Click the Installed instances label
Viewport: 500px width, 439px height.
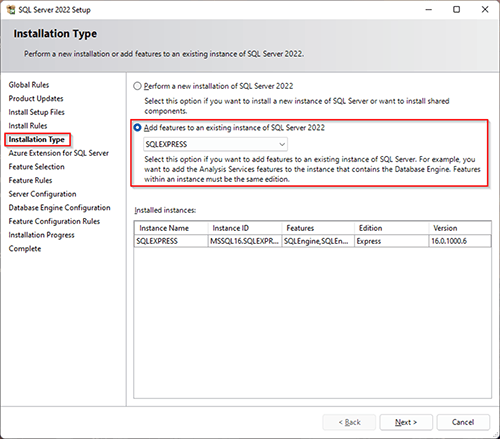(x=165, y=211)
